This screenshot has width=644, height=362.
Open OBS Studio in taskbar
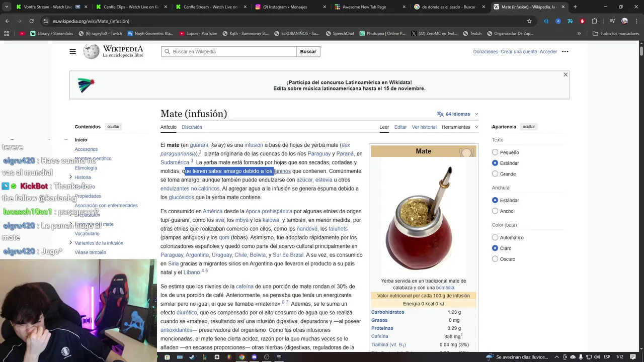coord(267,357)
